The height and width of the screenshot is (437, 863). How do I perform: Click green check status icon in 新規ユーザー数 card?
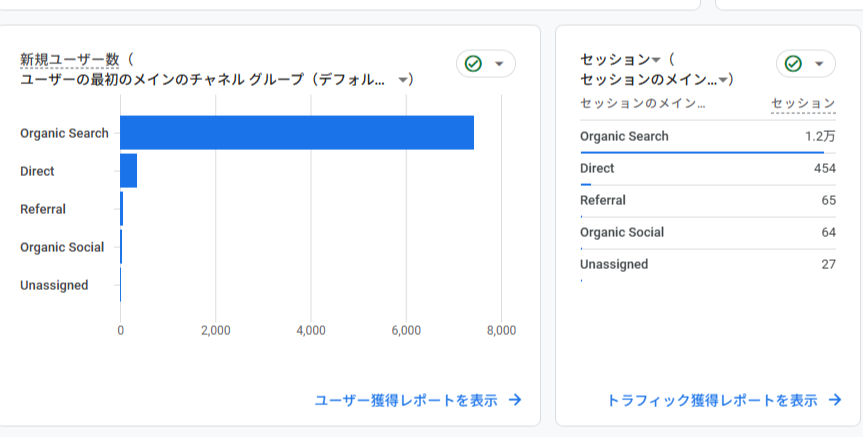pos(473,64)
